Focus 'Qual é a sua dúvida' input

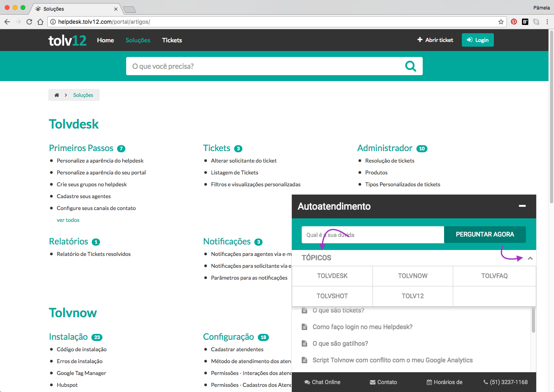tap(373, 235)
